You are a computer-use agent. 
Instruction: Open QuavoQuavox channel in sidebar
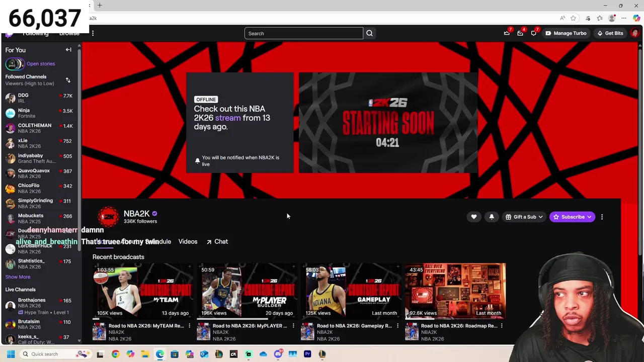(39, 173)
